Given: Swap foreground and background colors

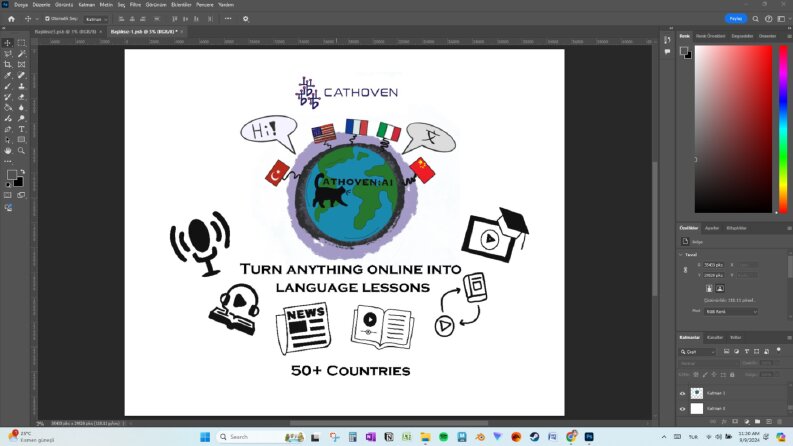Looking at the screenshot, I should point(22,172).
